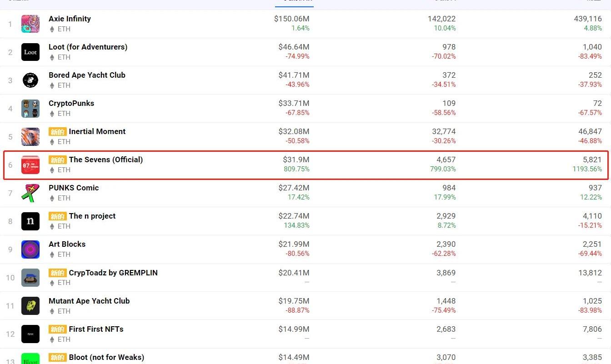Click The n project 'n' icon
The image size is (611, 364).
(x=30, y=221)
